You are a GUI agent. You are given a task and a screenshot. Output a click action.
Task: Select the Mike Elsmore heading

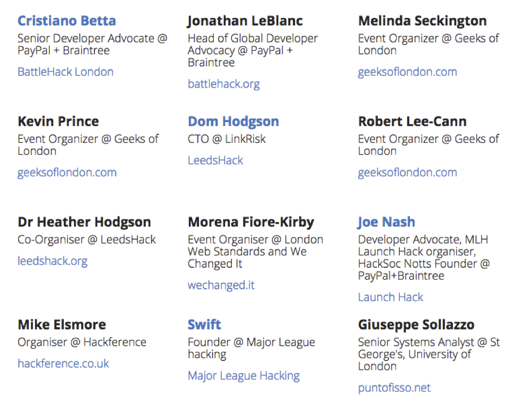pyautogui.click(x=62, y=325)
